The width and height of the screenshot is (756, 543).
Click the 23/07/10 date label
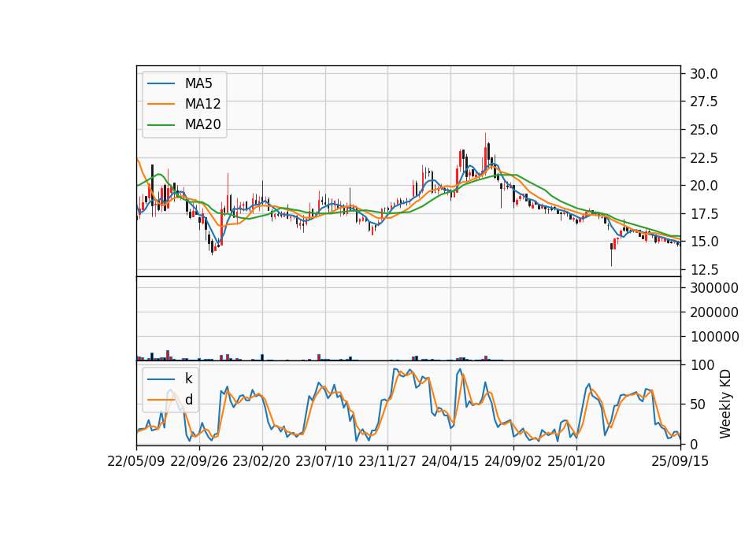[x=324, y=461]
